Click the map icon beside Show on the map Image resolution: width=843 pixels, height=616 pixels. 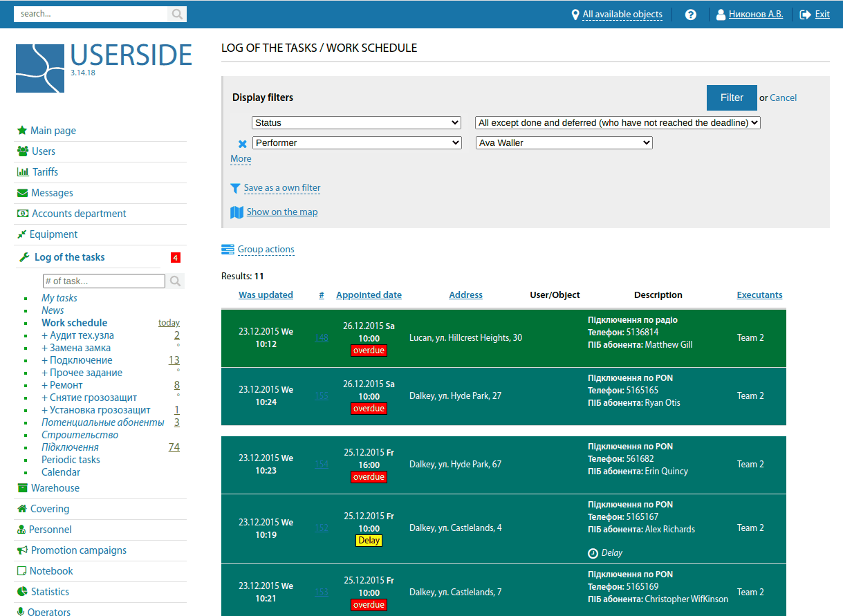[237, 212]
